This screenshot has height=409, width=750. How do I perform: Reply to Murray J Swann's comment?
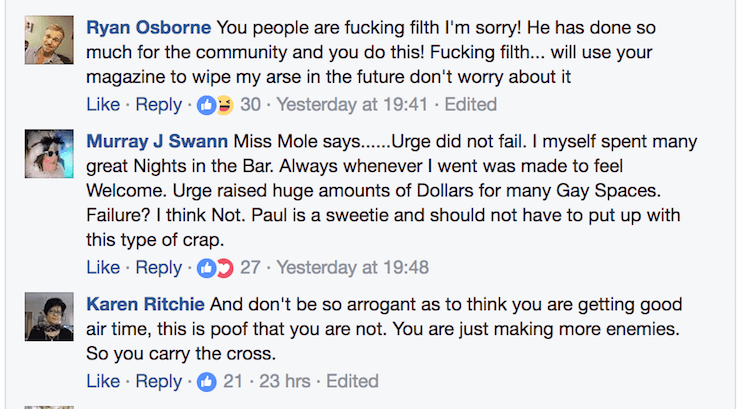click(x=159, y=267)
